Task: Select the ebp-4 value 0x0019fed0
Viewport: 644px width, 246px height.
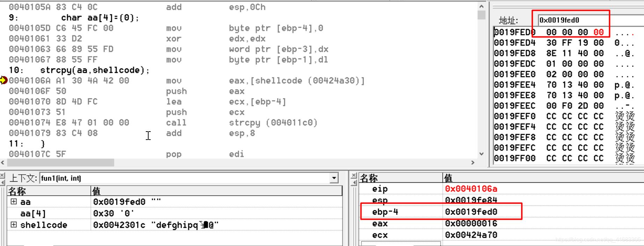Action: tap(471, 212)
